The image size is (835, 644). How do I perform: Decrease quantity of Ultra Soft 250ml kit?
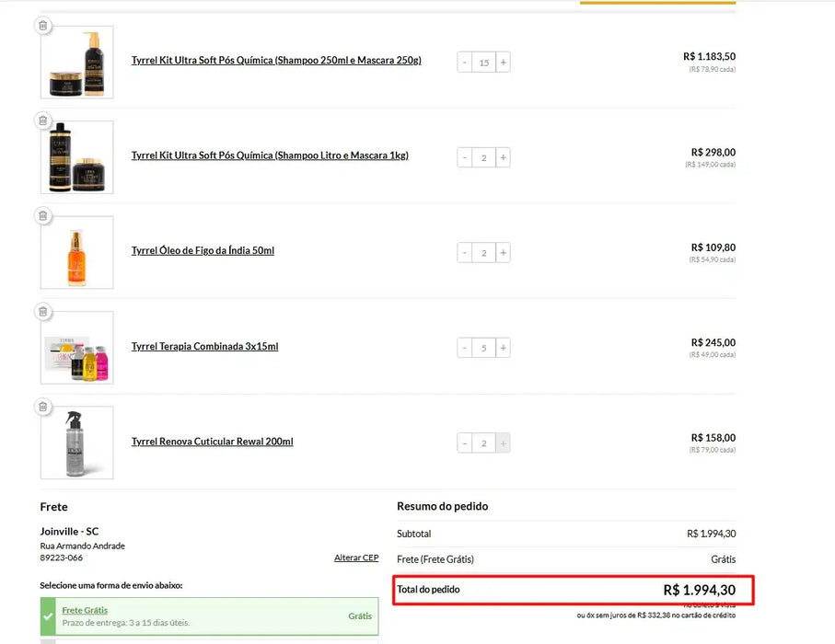pos(465,63)
